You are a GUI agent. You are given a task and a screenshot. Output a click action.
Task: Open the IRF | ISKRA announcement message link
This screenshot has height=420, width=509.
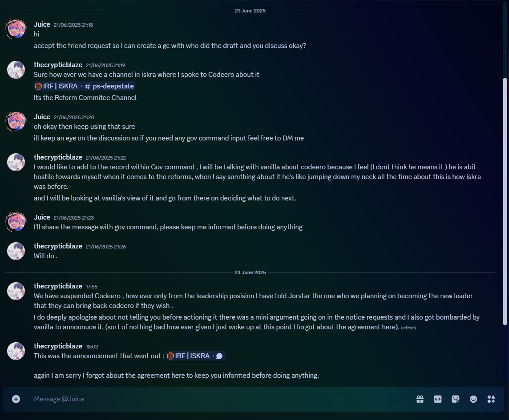pyautogui.click(x=195, y=356)
